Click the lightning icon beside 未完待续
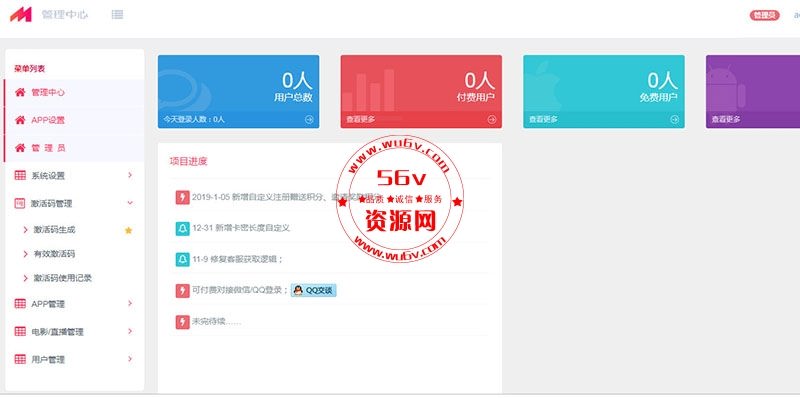This screenshot has width=800, height=398. click(182, 321)
